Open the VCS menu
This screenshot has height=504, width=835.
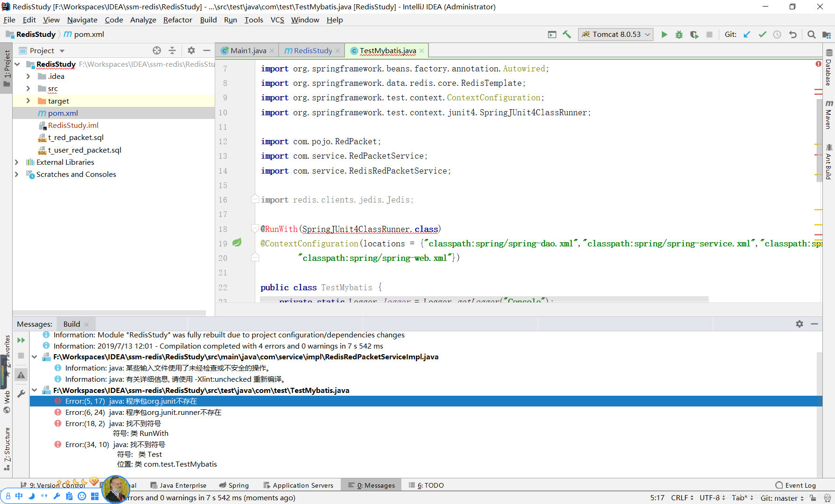click(x=277, y=20)
